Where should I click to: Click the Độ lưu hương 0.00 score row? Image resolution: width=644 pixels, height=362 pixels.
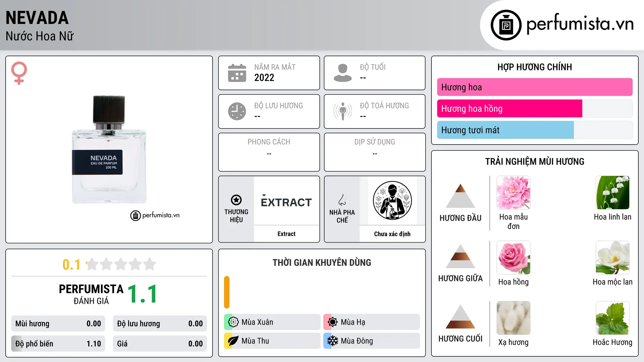(x=160, y=324)
